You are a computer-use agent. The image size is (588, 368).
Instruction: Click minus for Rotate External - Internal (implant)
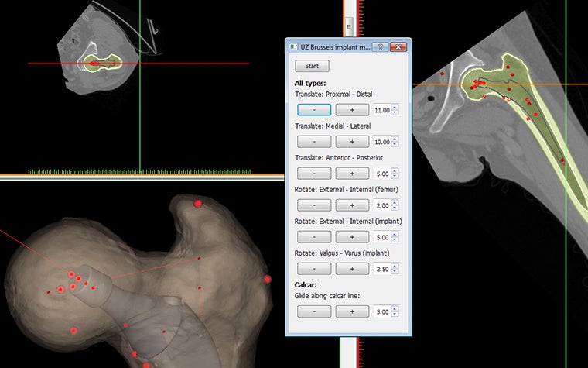314,237
